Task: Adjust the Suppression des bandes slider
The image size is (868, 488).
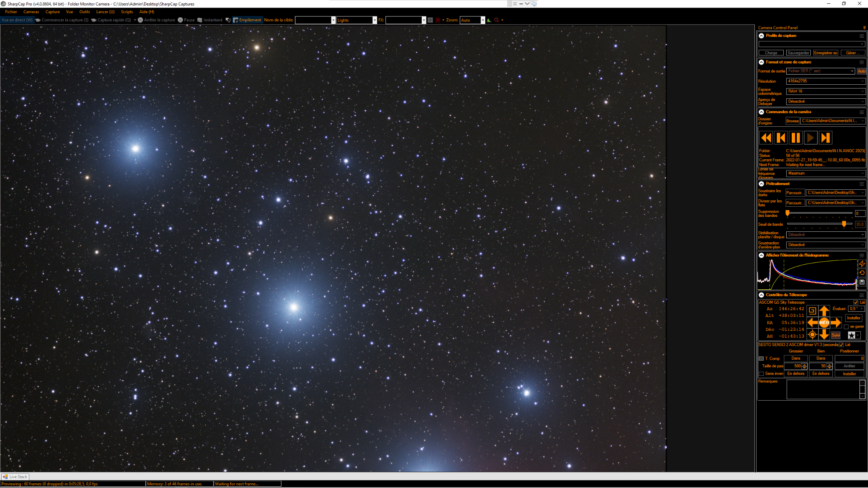Action: pyautogui.click(x=820, y=213)
